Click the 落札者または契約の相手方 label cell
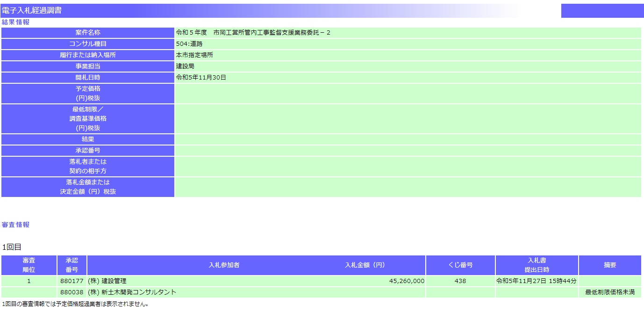Image resolution: width=644 pixels, height=320 pixels. (x=88, y=167)
